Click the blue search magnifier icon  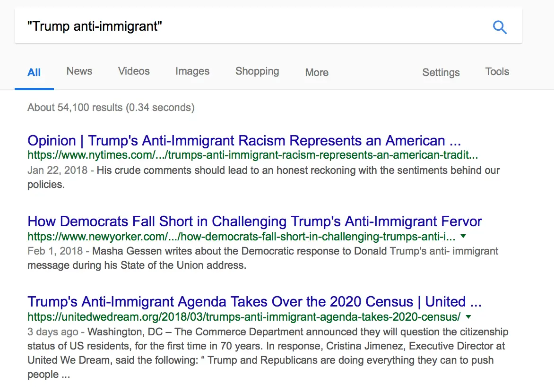[500, 27]
